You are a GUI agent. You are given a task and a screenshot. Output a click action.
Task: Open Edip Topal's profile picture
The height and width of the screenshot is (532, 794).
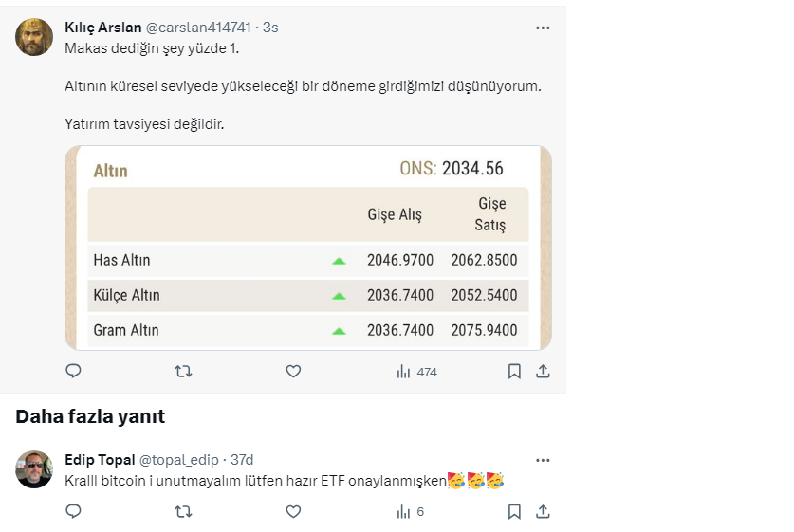coord(34,469)
